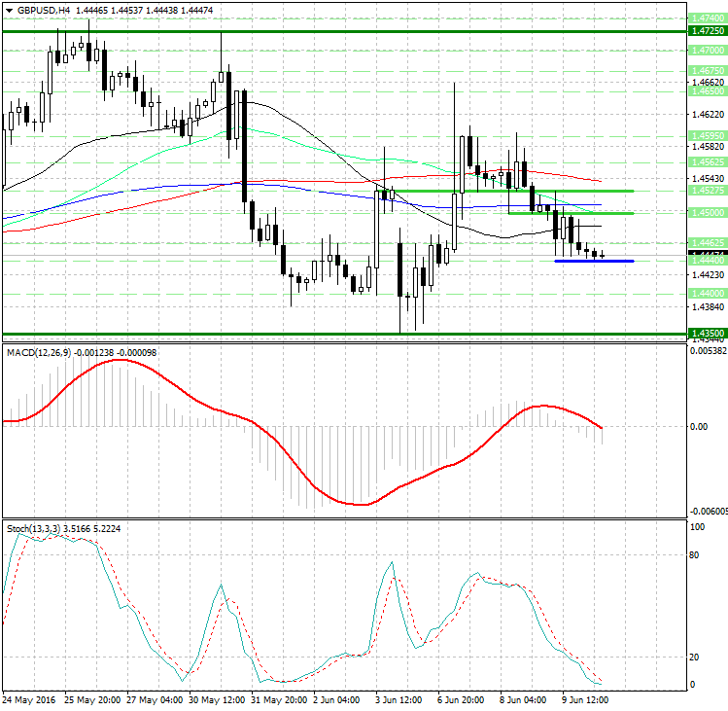The height and width of the screenshot is (711, 728).
Task: Select the 1.43500 support price label
Action: tap(705, 333)
